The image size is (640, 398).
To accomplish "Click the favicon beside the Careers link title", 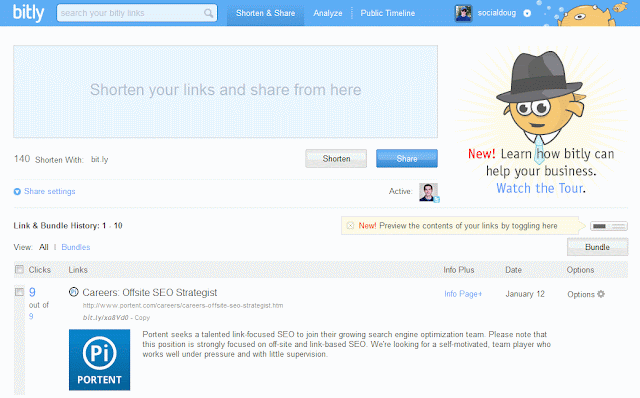I will [x=73, y=292].
